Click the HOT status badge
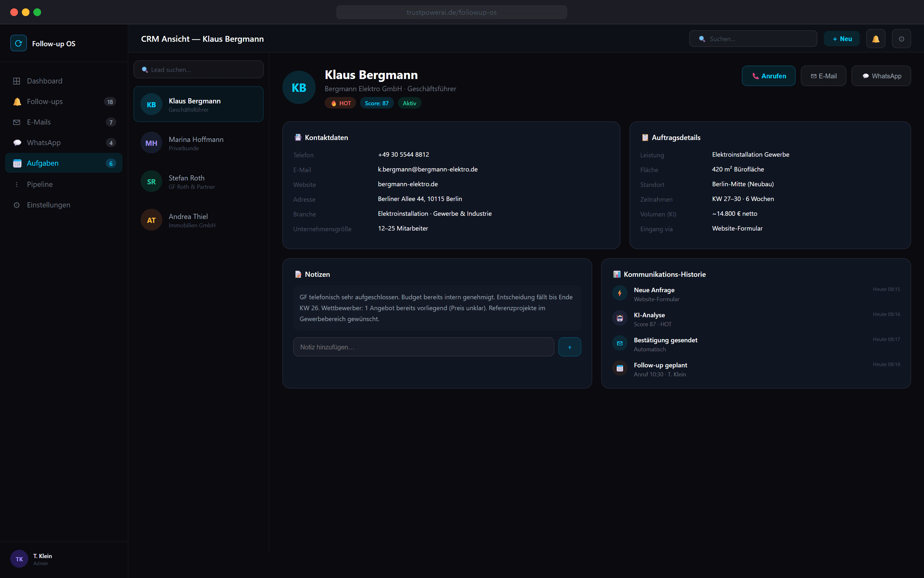This screenshot has height=578, width=924. point(340,103)
